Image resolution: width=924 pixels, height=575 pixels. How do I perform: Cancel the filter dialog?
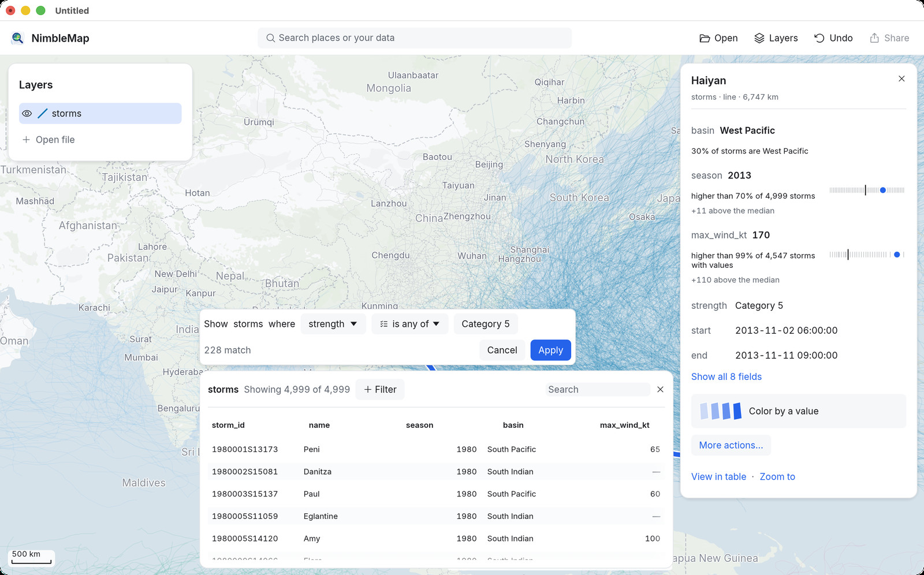(x=502, y=350)
